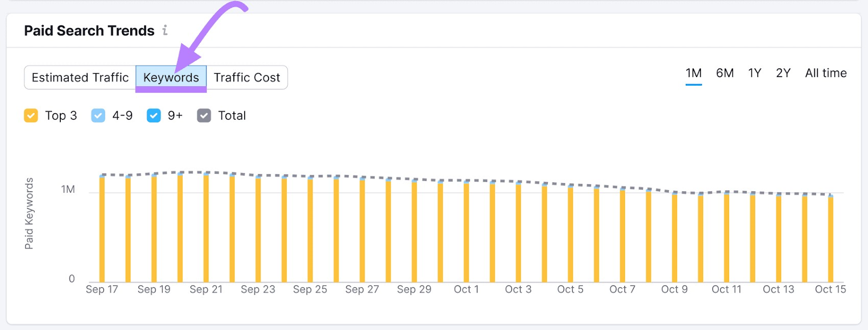Set the range to 2Y
The width and height of the screenshot is (868, 330).
click(x=783, y=73)
